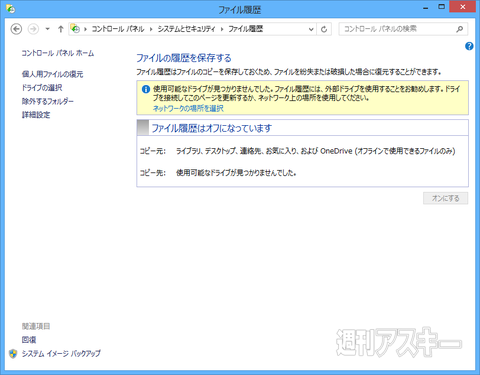Open コントロール パネル ホーム link
The width and height of the screenshot is (480, 375).
(58, 53)
